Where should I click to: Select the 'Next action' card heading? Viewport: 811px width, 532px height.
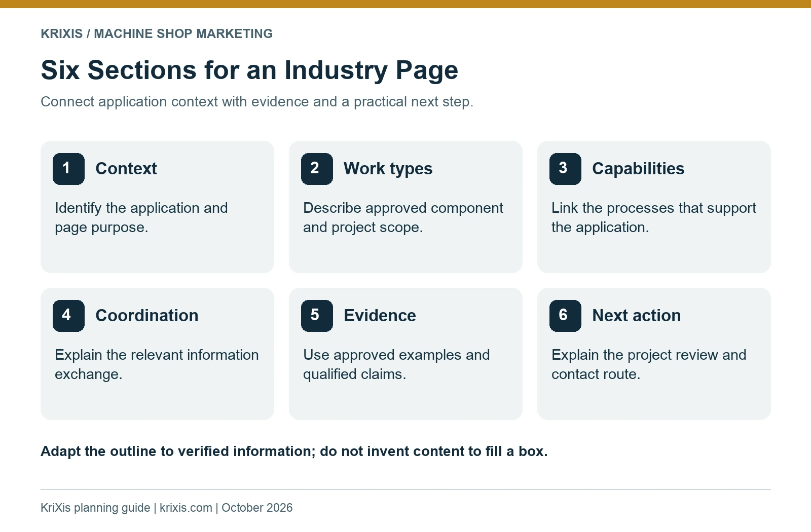637,316
